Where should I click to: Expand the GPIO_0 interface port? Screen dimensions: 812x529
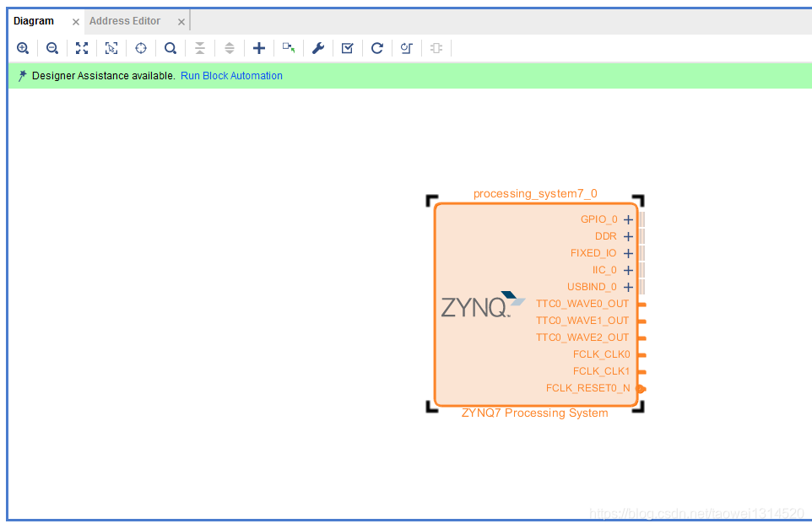coord(628,219)
